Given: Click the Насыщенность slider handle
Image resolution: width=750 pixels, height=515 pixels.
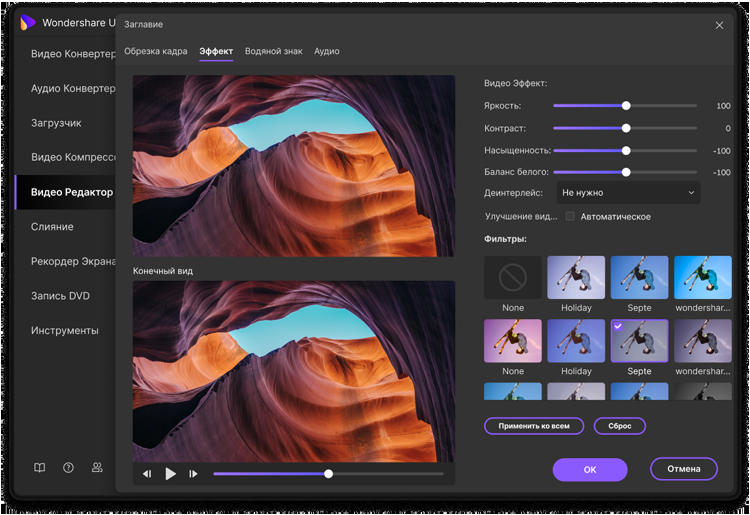Looking at the screenshot, I should 626,151.
